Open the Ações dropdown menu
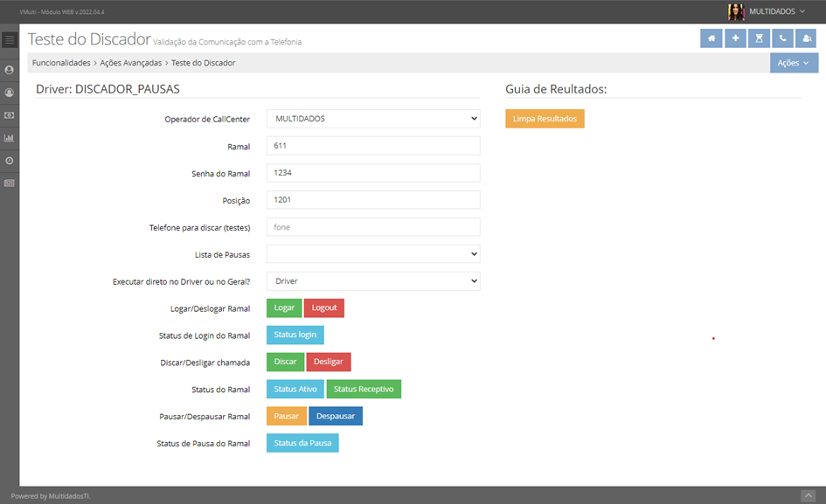This screenshot has width=826, height=504. coord(794,63)
